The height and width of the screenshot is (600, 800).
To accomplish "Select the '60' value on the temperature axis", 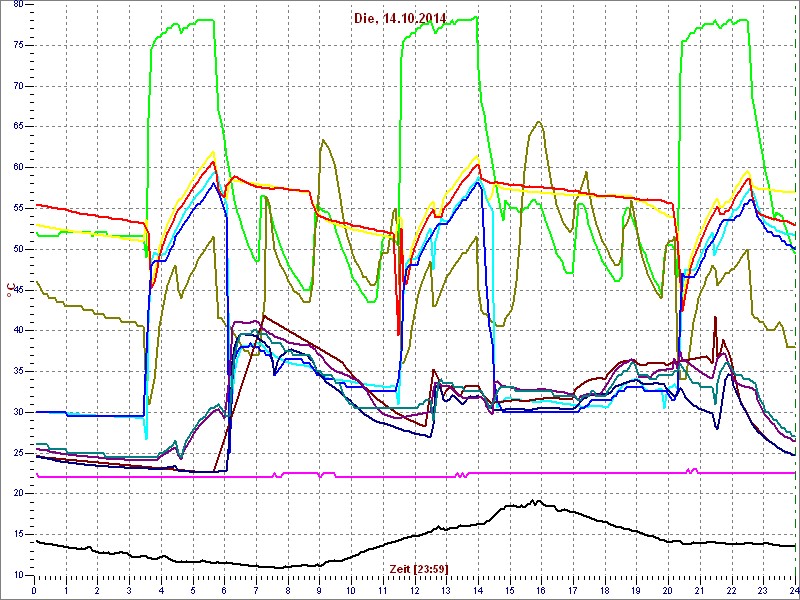I will pos(16,167).
